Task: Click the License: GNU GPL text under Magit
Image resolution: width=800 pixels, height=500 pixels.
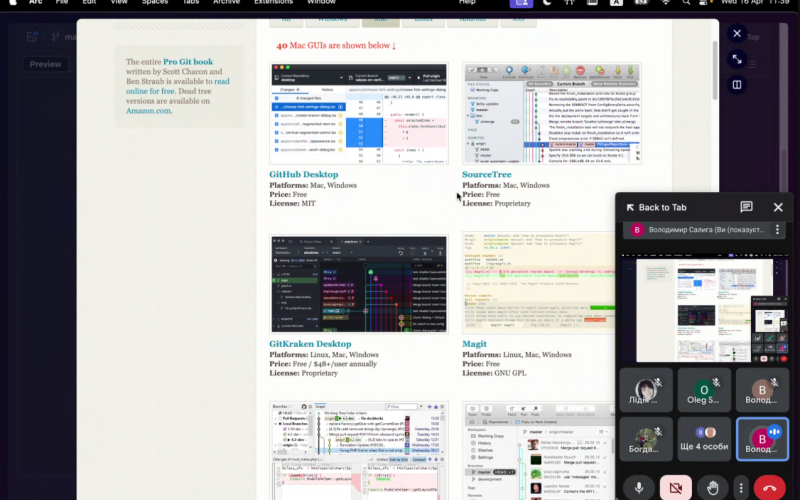Action: (x=494, y=373)
